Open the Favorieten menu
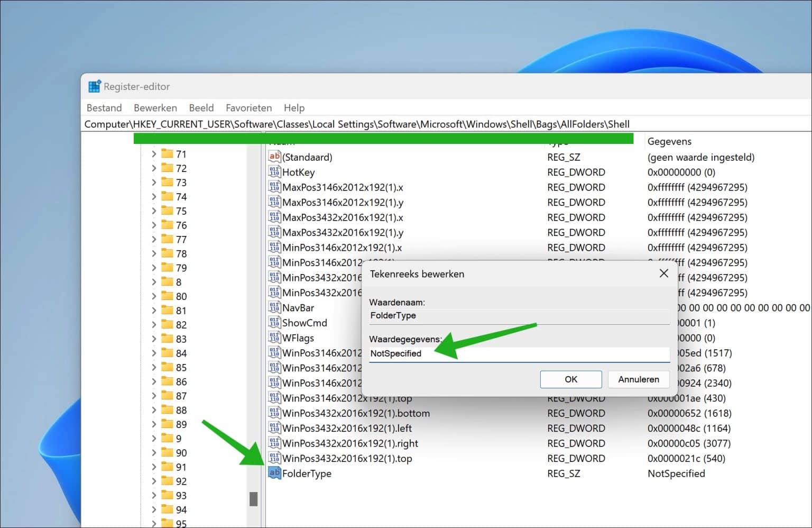812x528 pixels. point(248,107)
